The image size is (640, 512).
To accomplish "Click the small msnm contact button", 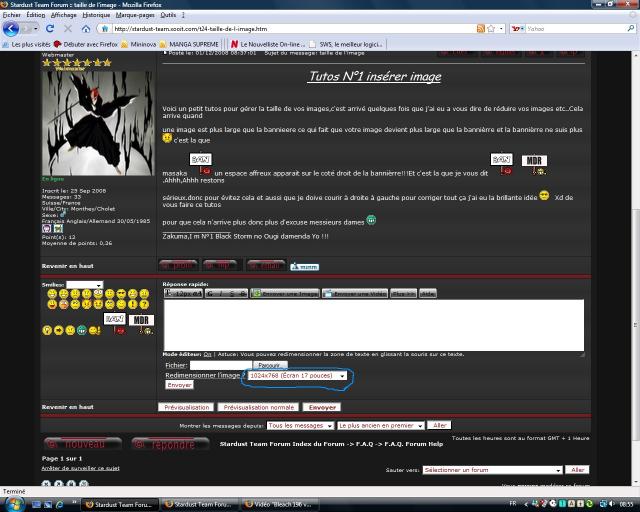I will coord(304,267).
